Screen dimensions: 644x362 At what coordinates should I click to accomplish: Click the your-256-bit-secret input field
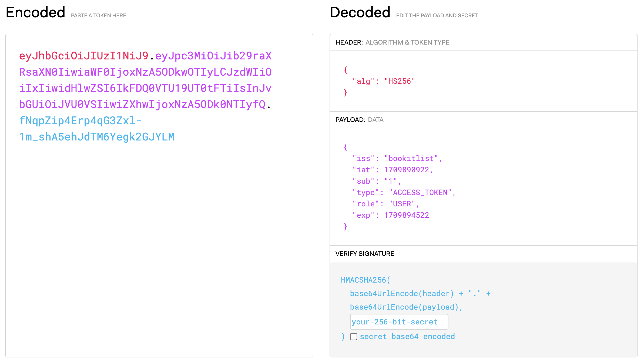399,322
